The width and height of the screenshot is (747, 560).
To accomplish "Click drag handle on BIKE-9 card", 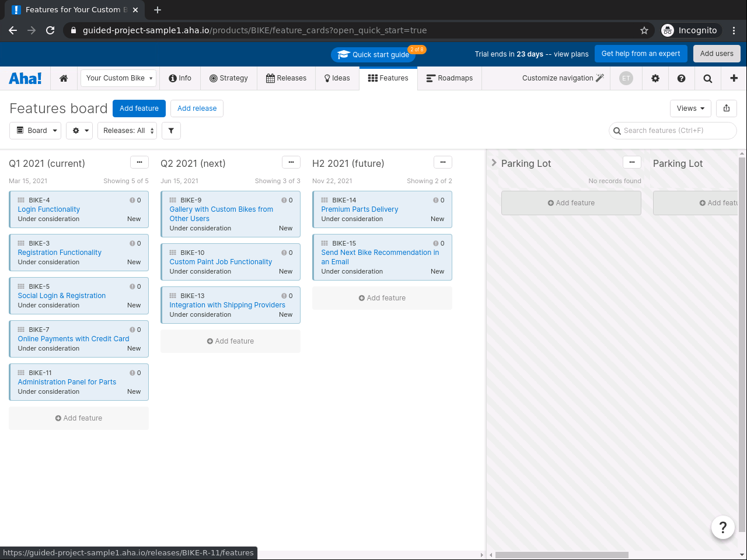I will point(173,200).
